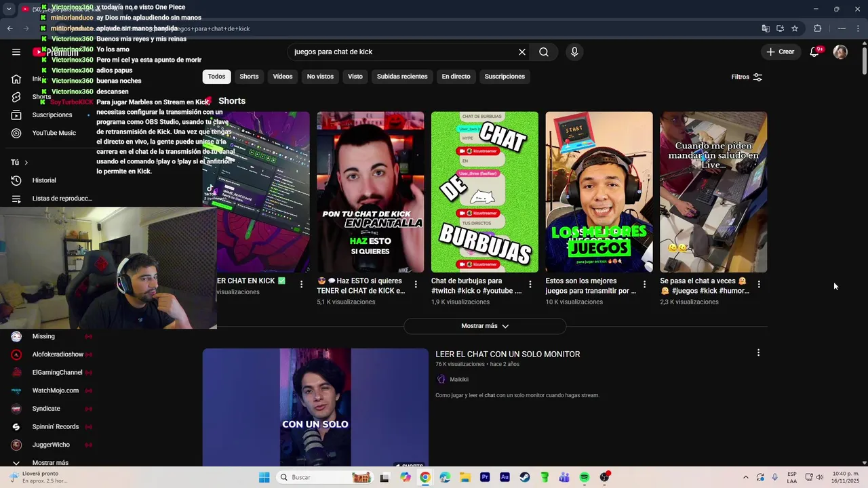Expand the Tú section chevron
This screenshot has height=488, width=868.
tap(26, 163)
